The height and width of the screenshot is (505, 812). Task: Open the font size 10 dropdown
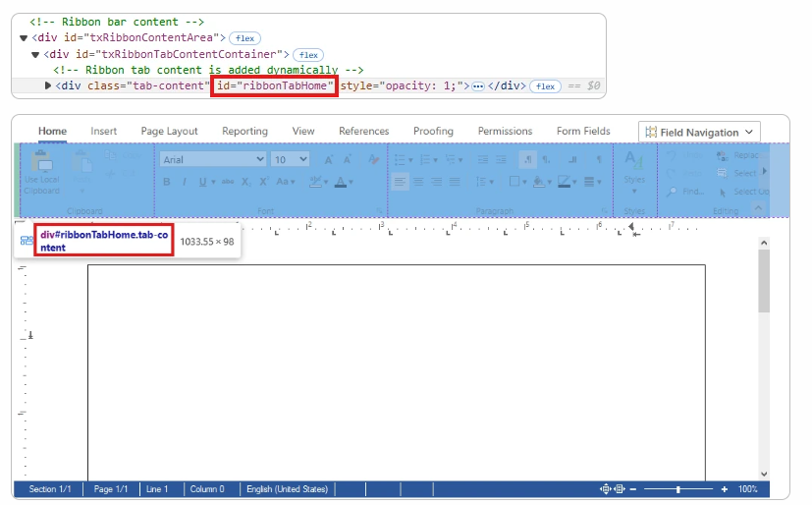pos(290,159)
